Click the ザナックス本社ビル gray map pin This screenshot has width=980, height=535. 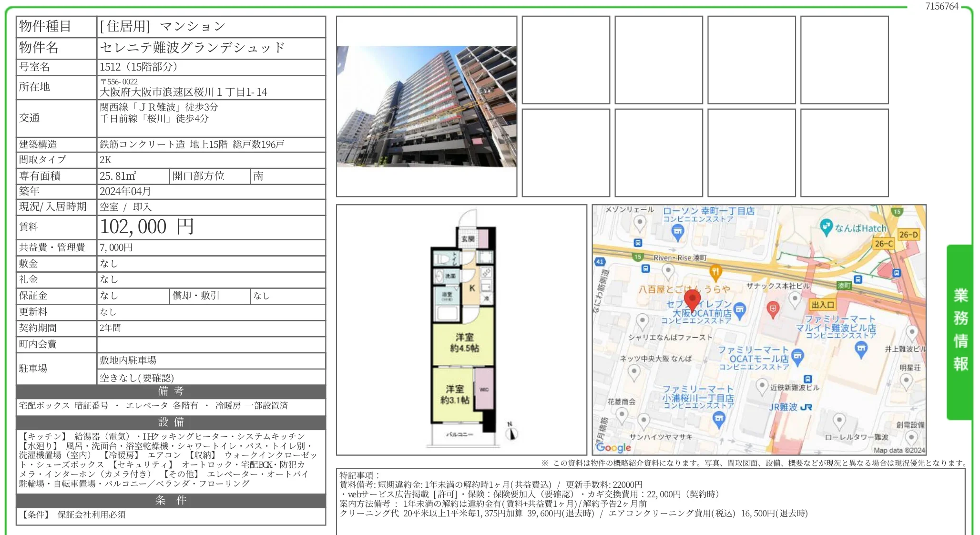click(x=795, y=299)
